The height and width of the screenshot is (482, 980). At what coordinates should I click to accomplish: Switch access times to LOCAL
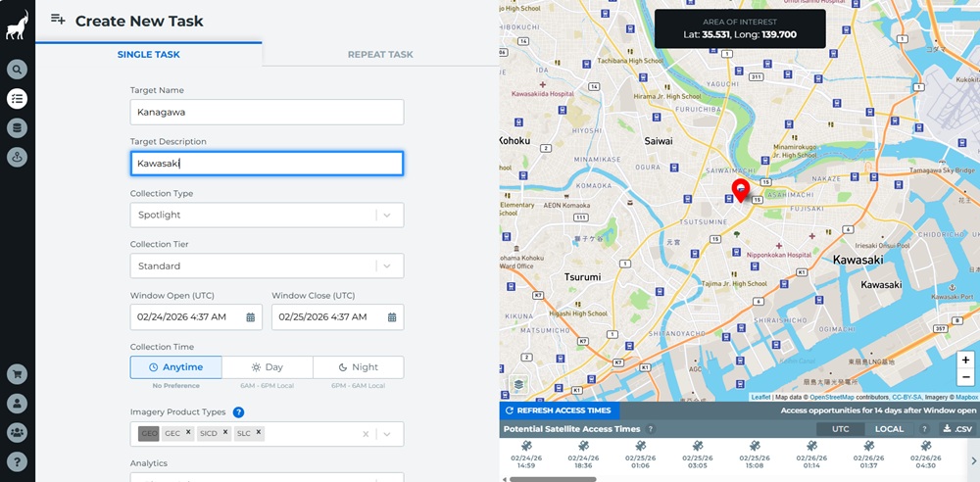point(889,429)
